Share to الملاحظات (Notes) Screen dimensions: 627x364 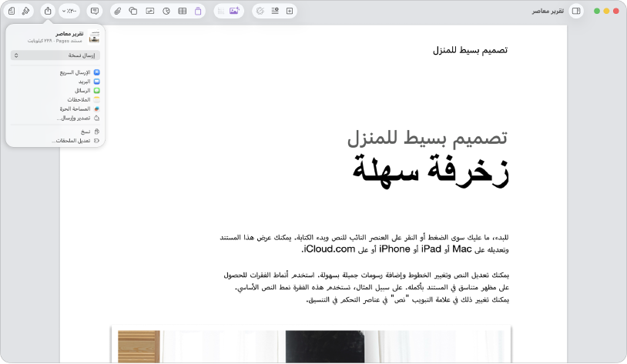click(83, 99)
